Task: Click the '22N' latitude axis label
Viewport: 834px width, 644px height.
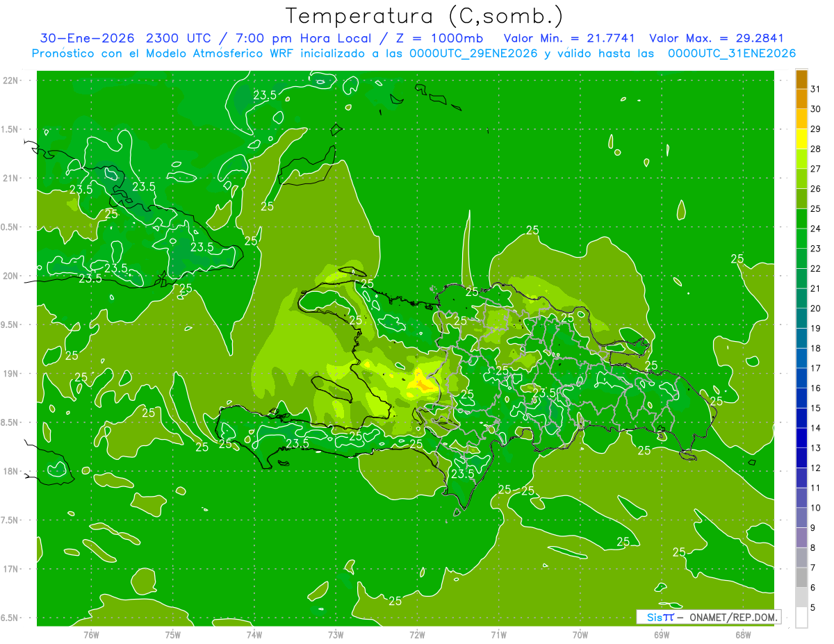Action: pyautogui.click(x=10, y=81)
